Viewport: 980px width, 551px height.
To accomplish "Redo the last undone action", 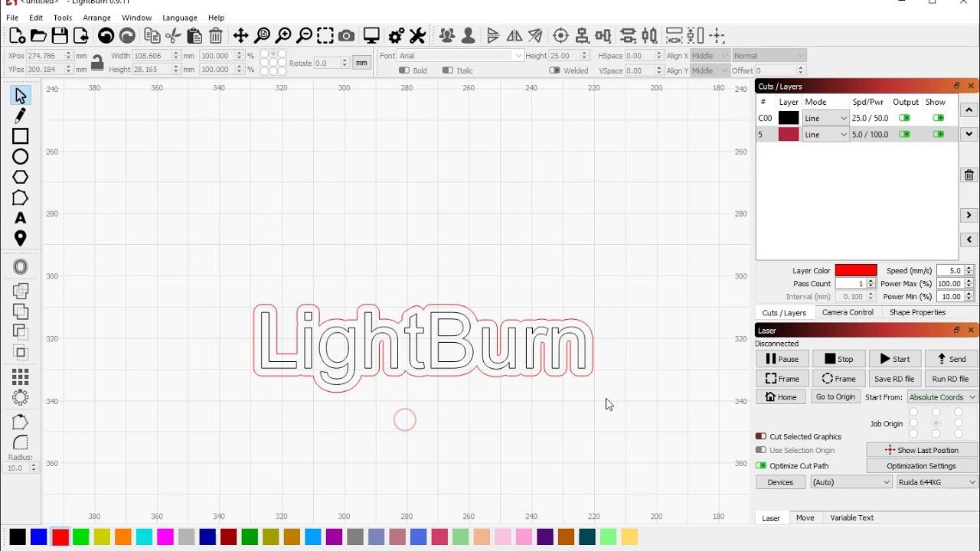I will [x=127, y=35].
